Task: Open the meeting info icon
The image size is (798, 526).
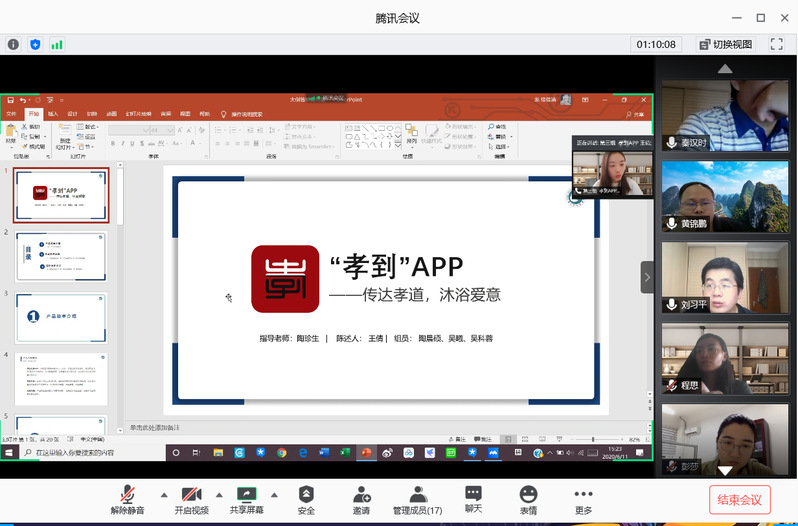Action: point(14,44)
